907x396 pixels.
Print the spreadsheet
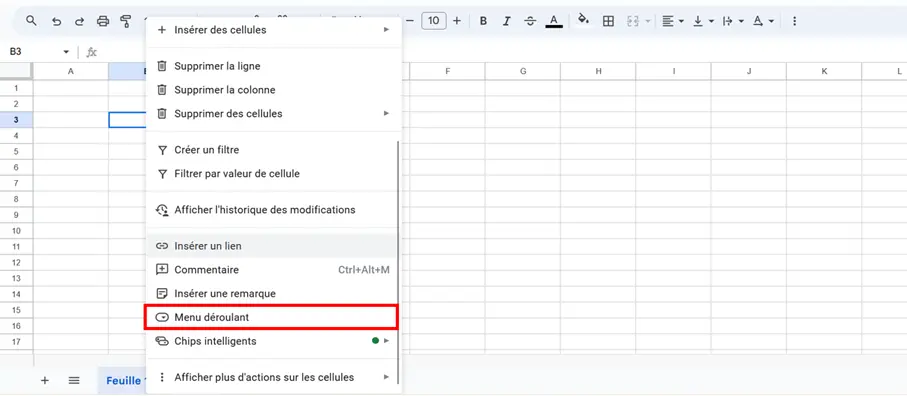tap(103, 21)
